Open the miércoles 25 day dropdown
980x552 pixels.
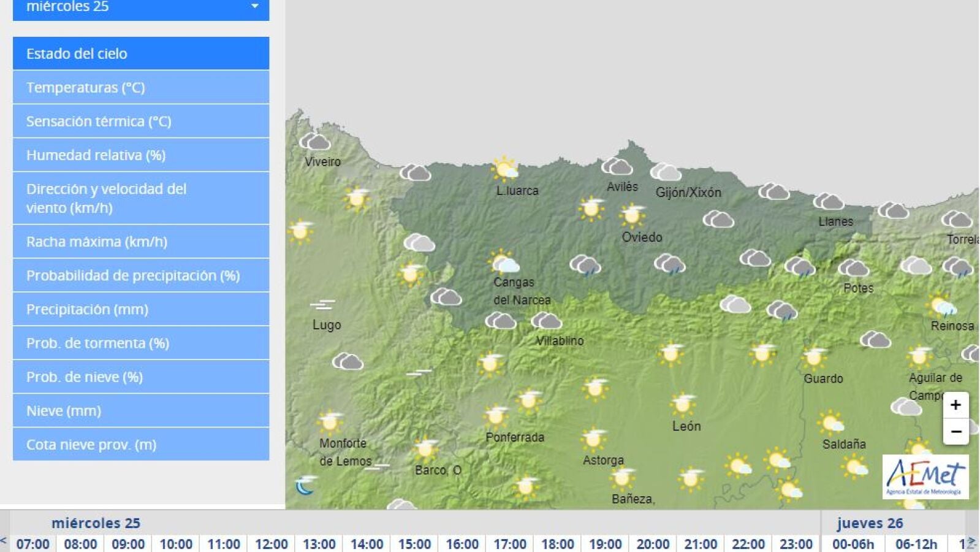[x=141, y=7]
